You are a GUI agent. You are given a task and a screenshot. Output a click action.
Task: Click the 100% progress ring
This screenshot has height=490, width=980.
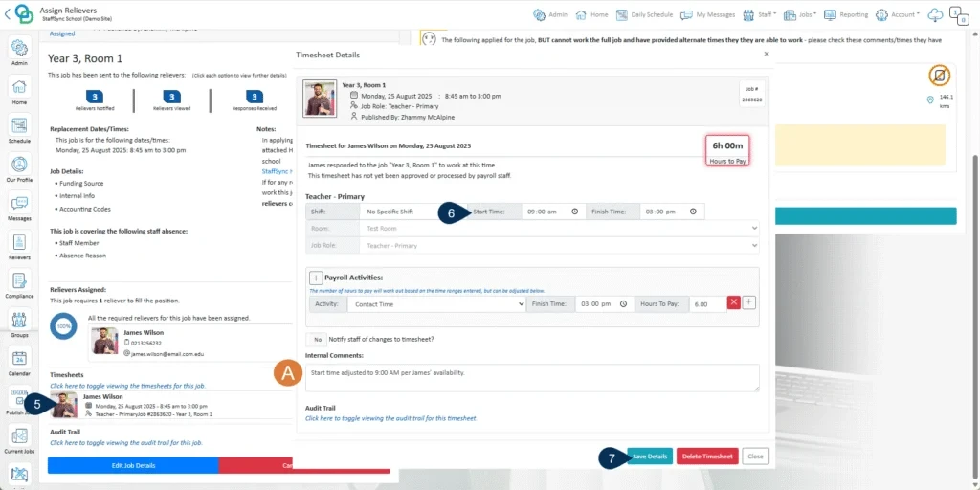[63, 325]
